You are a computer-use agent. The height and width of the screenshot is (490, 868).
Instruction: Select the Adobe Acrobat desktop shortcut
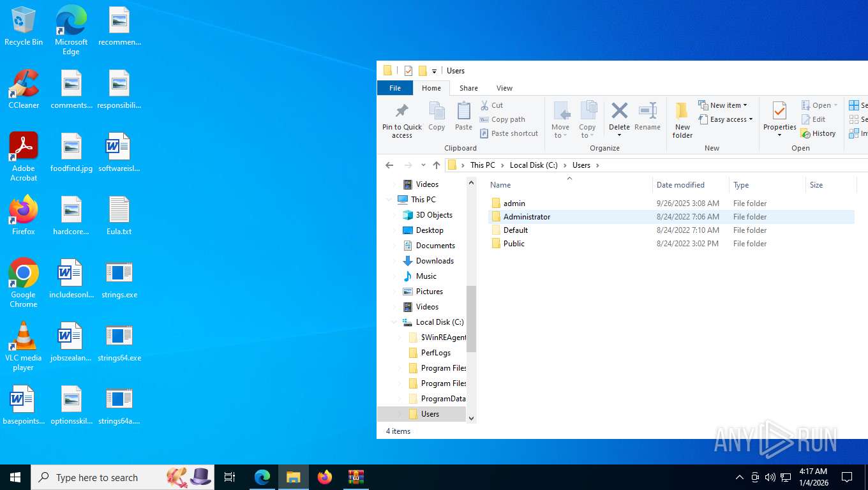24,157
